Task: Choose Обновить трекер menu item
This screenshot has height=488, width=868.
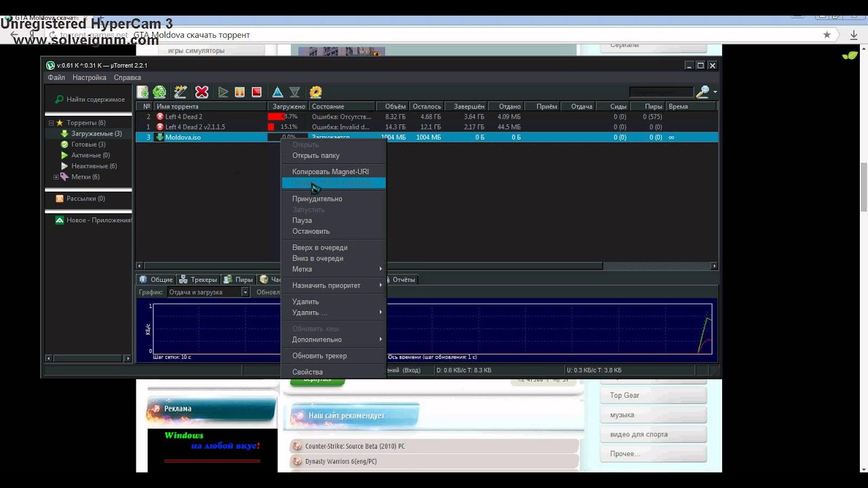Action: pos(334,356)
